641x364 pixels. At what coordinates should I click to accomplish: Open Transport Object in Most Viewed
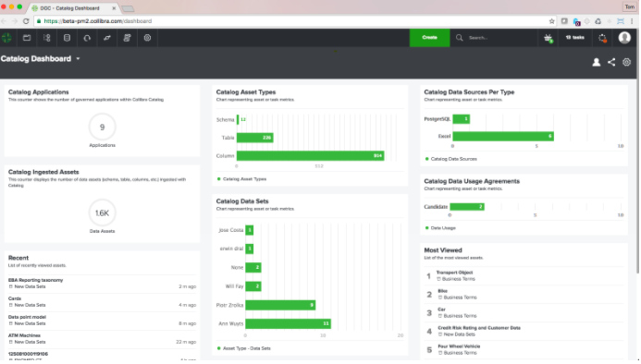(x=454, y=273)
